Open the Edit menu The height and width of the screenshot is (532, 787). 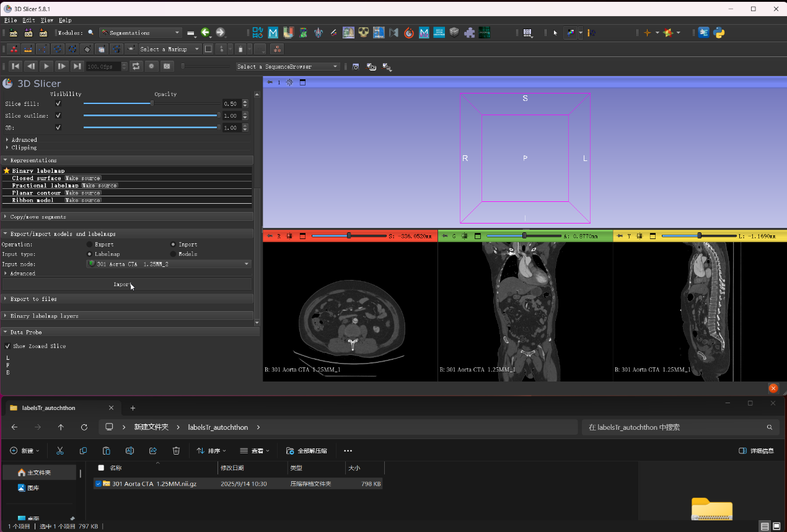pyautogui.click(x=29, y=20)
